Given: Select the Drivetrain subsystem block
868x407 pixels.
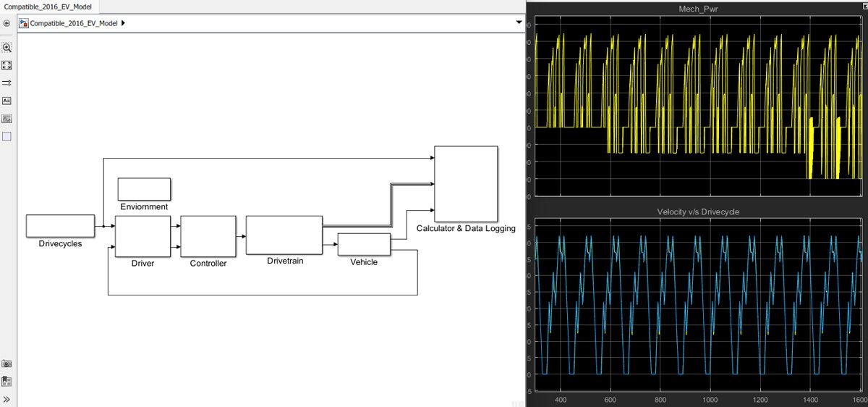Looking at the screenshot, I should pyautogui.click(x=284, y=235).
